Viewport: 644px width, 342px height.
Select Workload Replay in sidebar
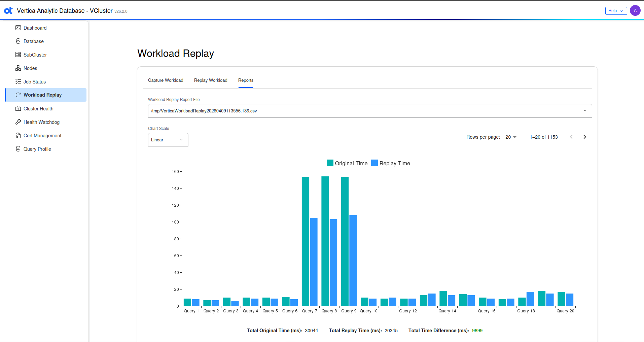coord(46,95)
